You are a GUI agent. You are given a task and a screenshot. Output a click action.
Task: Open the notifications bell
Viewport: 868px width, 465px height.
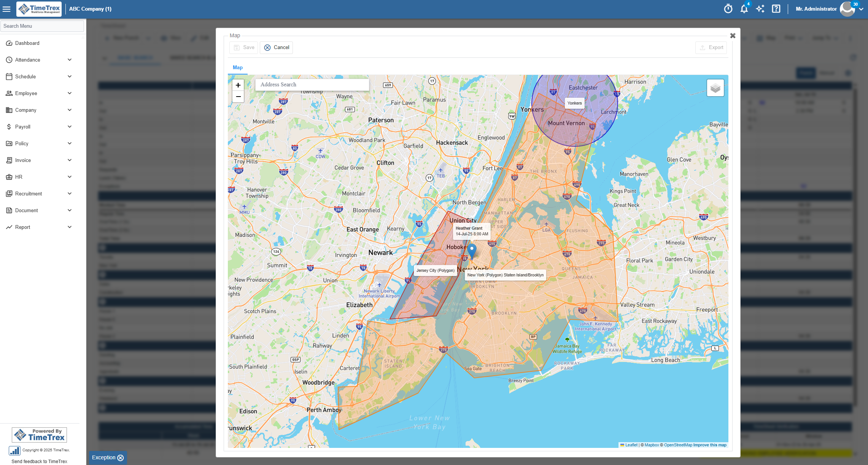(744, 9)
